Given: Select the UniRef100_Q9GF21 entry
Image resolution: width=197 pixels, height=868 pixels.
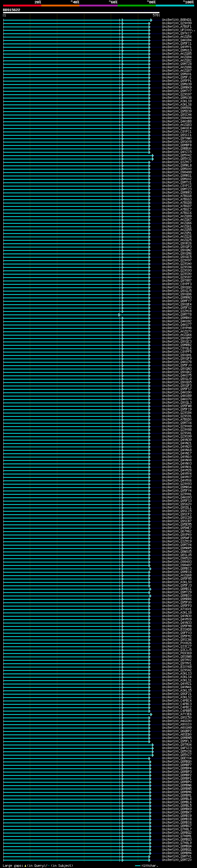Looking at the screenshot, I should (x=176, y=694).
